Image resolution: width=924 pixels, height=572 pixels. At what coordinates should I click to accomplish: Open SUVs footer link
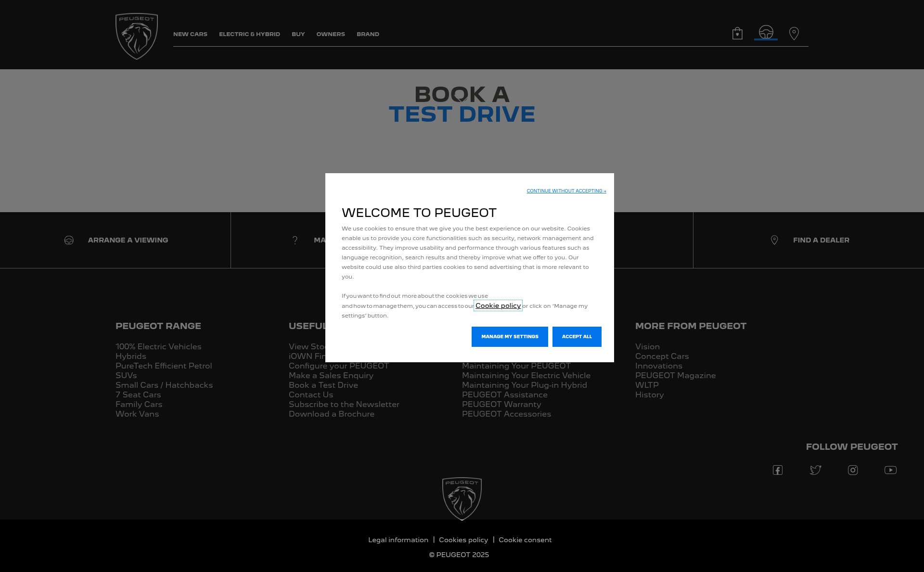pos(126,375)
